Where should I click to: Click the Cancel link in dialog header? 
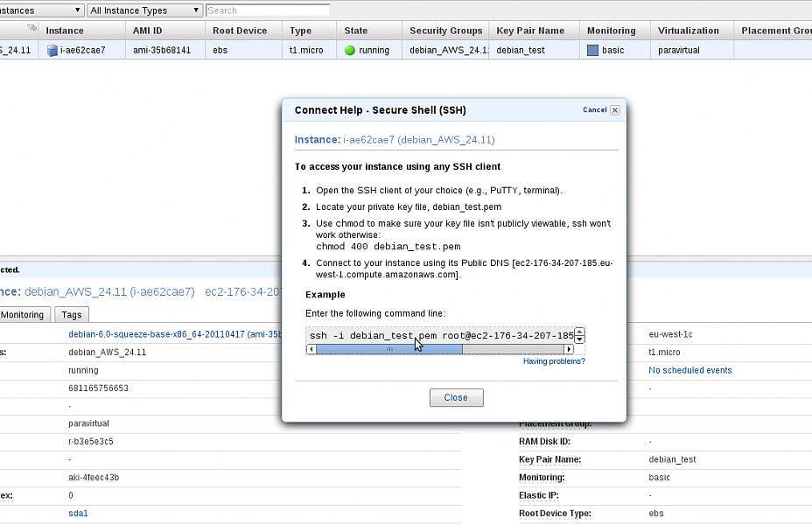(594, 109)
